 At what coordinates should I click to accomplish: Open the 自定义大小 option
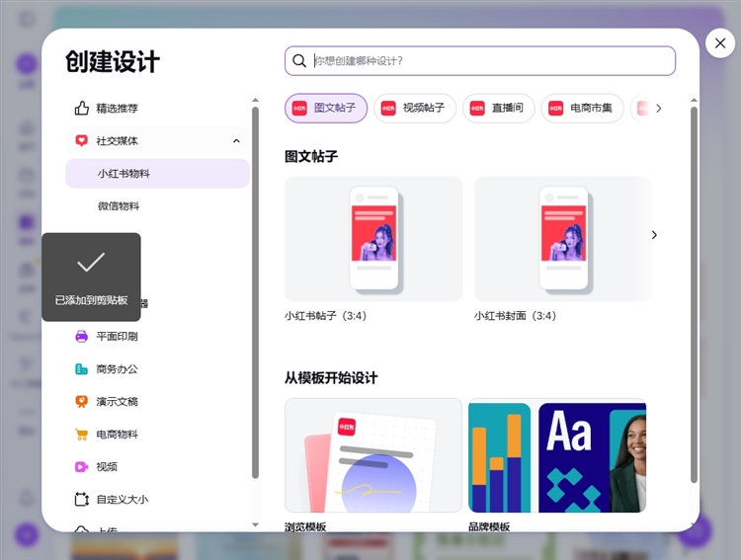[157, 499]
